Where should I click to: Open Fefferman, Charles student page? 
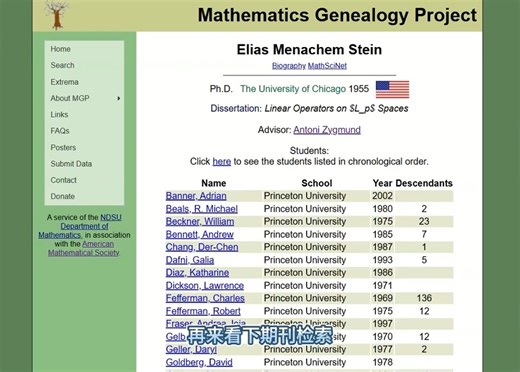[205, 298]
